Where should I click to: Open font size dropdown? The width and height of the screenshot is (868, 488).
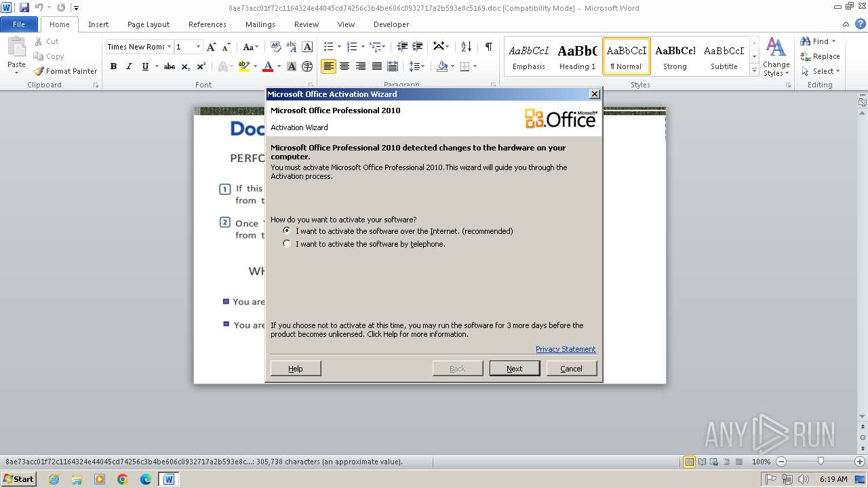[198, 47]
